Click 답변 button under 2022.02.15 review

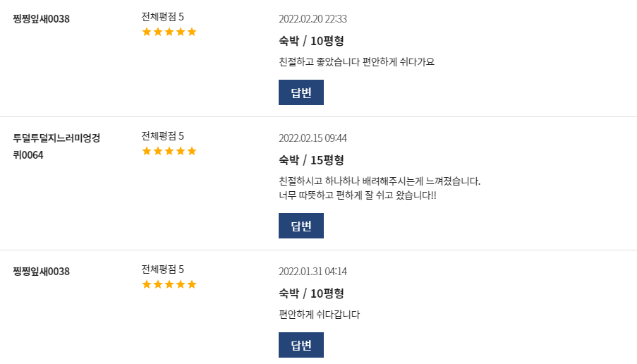301,226
